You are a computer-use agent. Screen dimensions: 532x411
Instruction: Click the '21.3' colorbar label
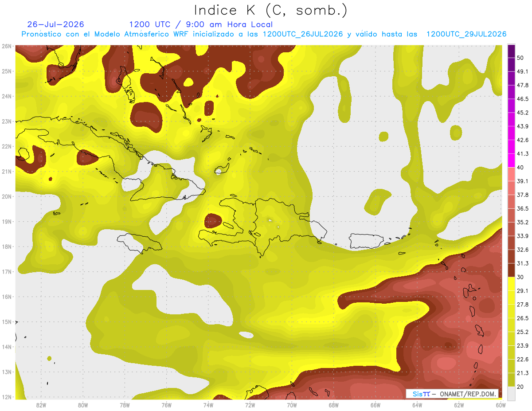[523, 373]
